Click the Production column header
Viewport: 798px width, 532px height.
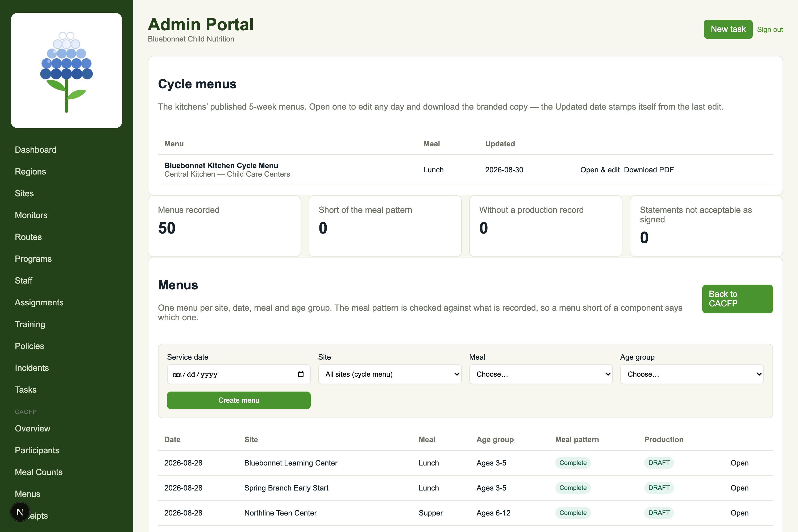pyautogui.click(x=664, y=439)
